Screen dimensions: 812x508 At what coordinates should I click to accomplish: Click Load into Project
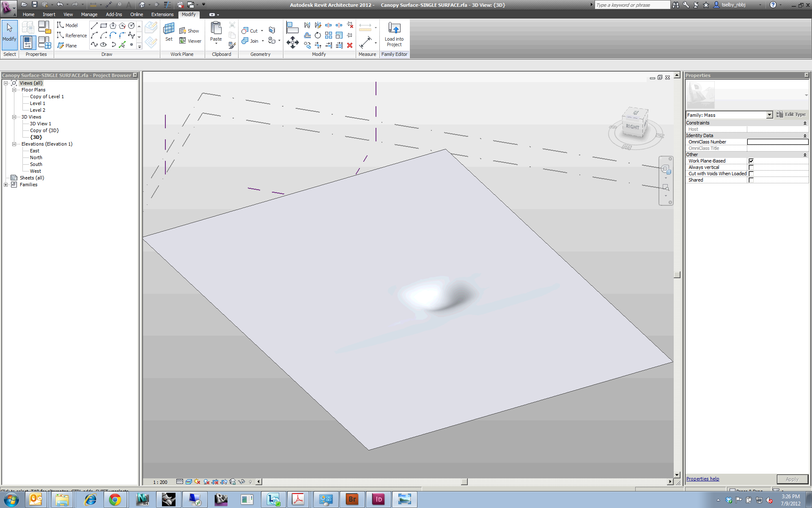coord(394,35)
